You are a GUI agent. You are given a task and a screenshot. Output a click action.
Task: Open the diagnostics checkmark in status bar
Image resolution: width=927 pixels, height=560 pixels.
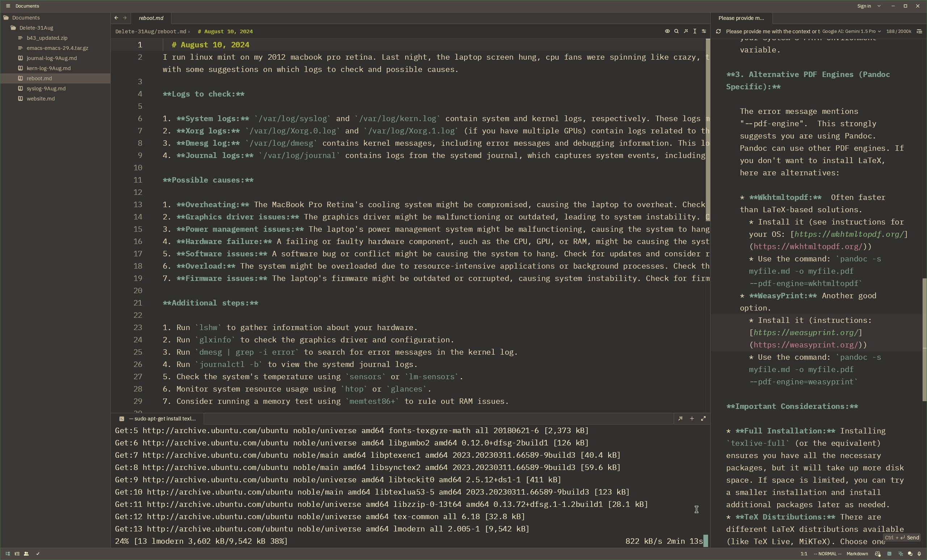point(38,553)
